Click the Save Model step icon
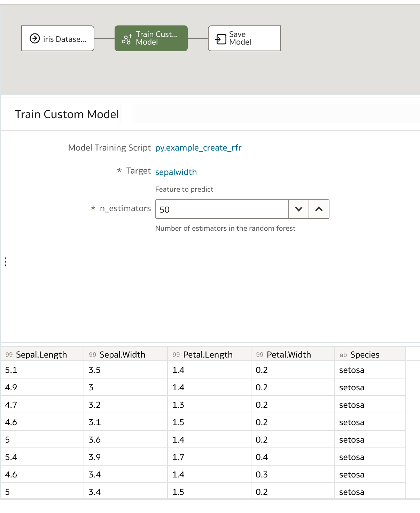Image resolution: width=420 pixels, height=513 pixels. pyautogui.click(x=220, y=38)
